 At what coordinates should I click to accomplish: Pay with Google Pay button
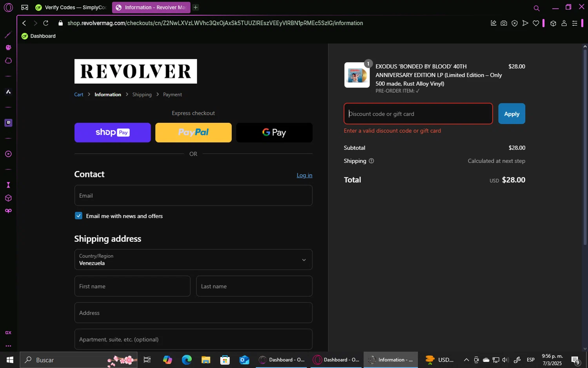274,133
